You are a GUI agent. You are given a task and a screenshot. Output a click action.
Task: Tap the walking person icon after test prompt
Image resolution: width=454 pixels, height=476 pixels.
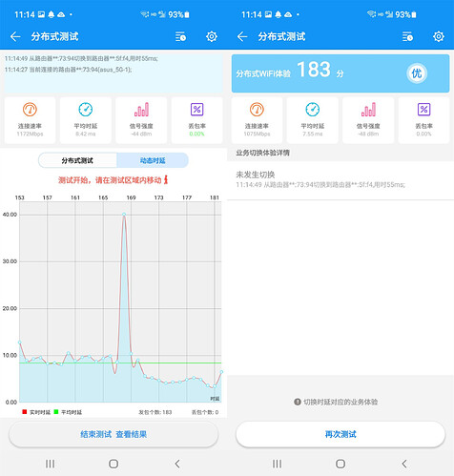tap(166, 180)
